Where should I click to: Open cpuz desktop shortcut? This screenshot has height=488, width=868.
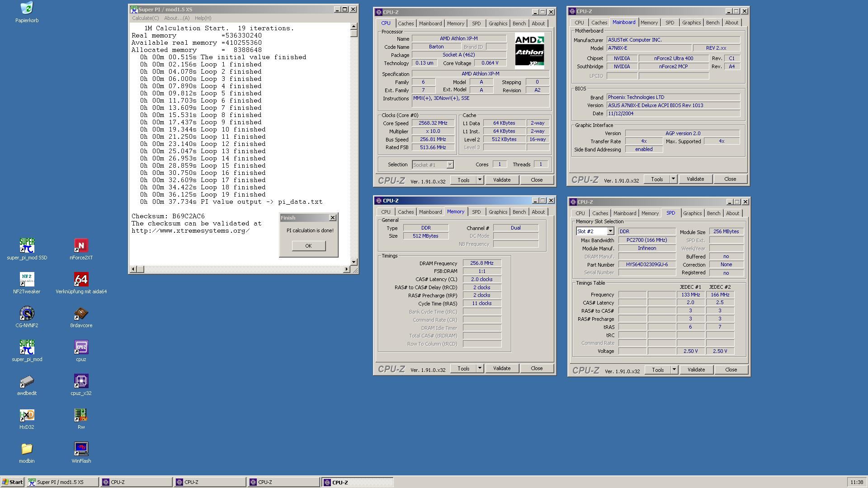click(x=81, y=351)
